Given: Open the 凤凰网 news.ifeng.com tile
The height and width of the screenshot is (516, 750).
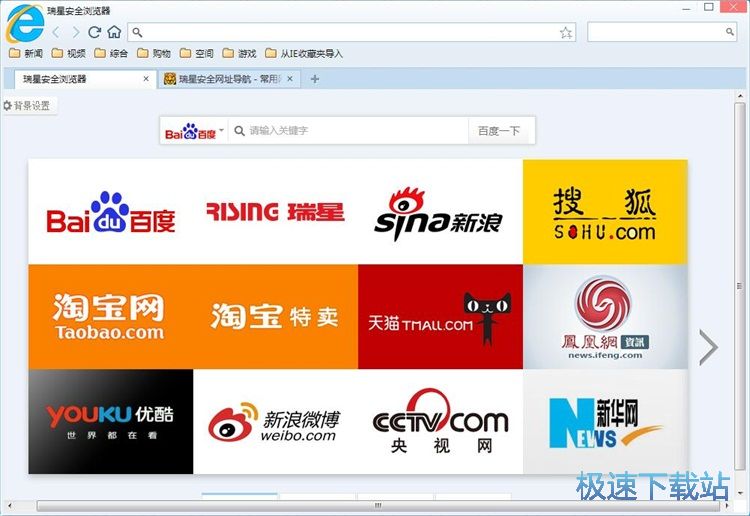Looking at the screenshot, I should (x=605, y=317).
